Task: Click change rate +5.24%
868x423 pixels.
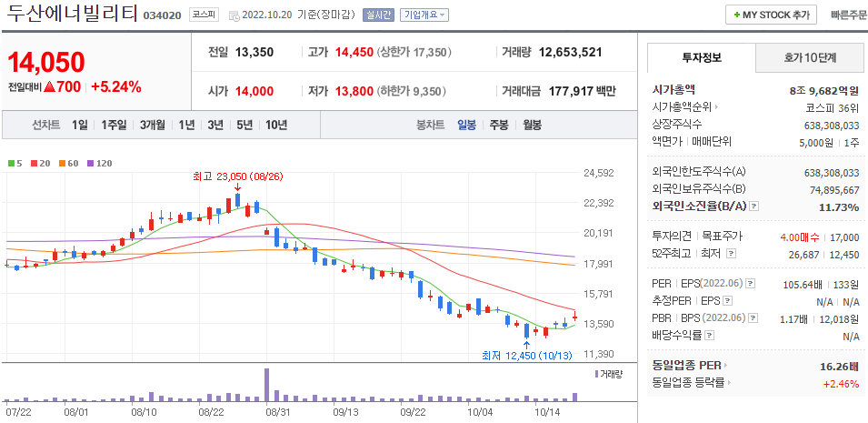Action: tap(116, 87)
